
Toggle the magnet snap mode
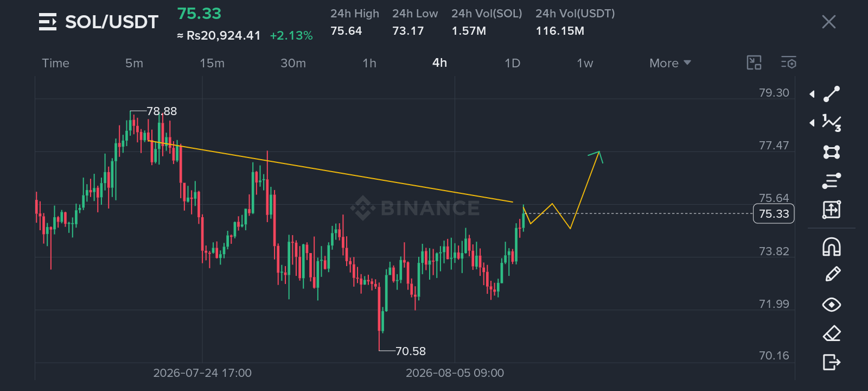(832, 247)
